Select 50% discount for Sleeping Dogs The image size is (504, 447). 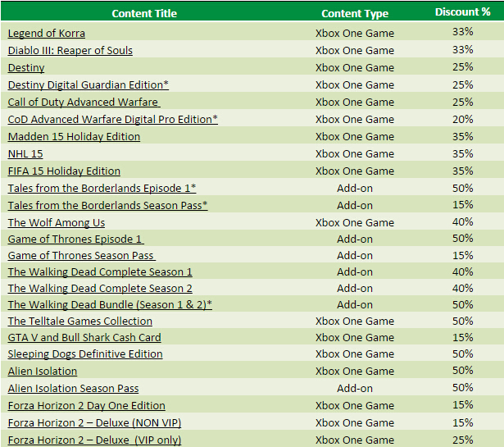click(x=462, y=354)
